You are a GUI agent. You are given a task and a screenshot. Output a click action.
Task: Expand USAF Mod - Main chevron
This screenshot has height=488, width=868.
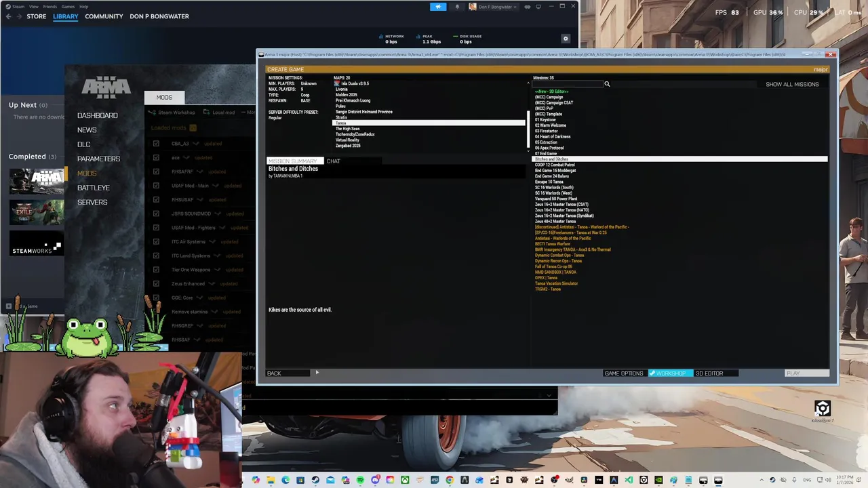[216, 186]
